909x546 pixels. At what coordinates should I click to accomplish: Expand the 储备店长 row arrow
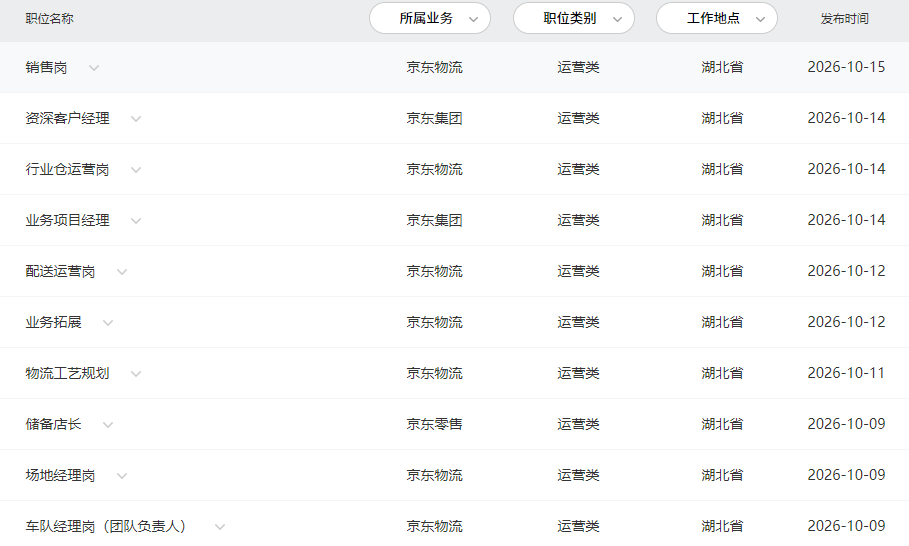tap(108, 425)
